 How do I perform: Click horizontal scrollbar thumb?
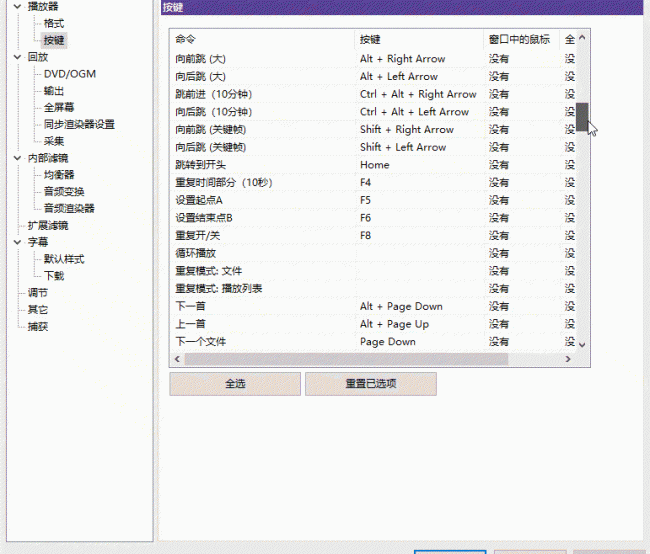point(347,359)
